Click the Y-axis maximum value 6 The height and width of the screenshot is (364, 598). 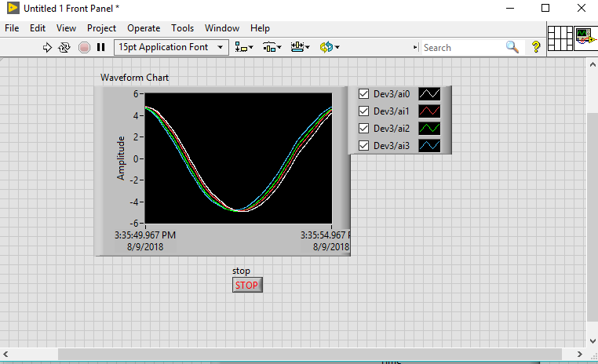pyautogui.click(x=136, y=94)
